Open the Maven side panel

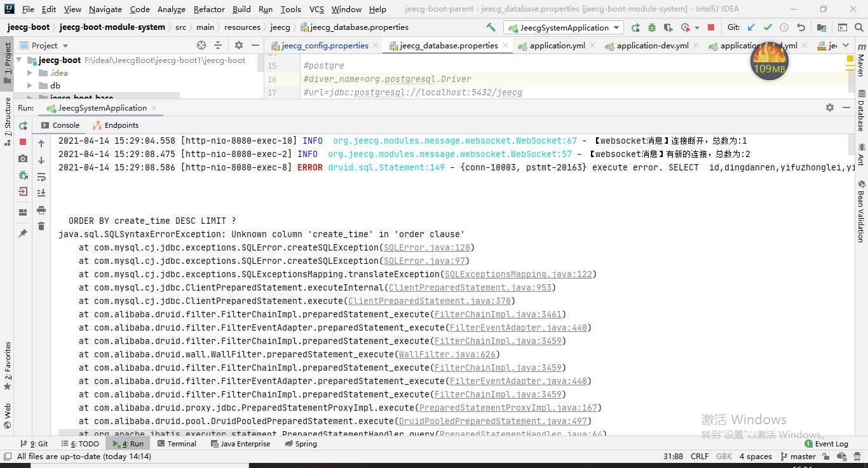[x=861, y=62]
